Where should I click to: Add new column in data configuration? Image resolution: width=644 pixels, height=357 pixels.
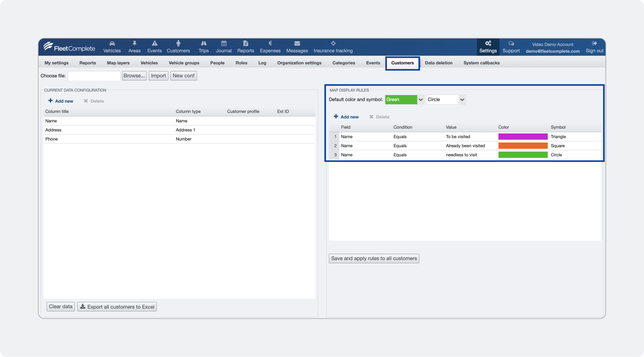tap(61, 101)
